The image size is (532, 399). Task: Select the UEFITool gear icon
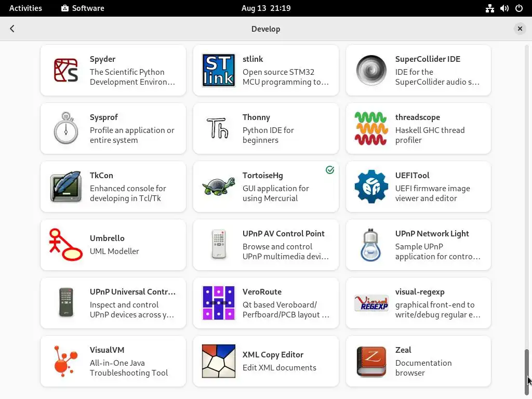[371, 187]
